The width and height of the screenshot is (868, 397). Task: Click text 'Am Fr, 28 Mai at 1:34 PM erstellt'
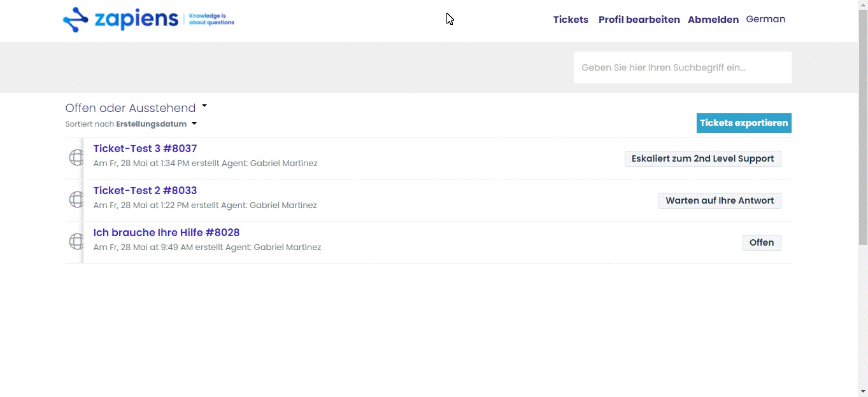pos(156,164)
